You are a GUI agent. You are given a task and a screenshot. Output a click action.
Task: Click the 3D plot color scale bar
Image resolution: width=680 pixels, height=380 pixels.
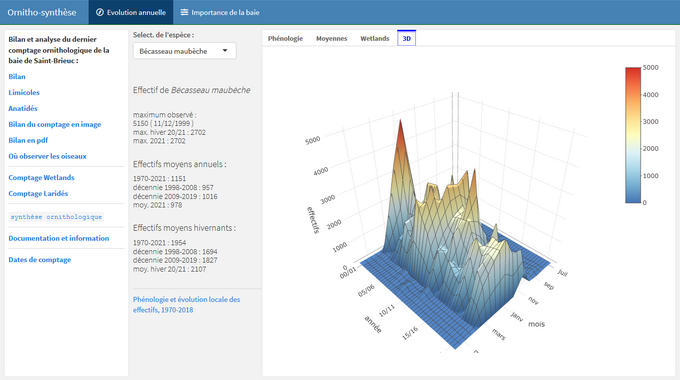click(633, 135)
